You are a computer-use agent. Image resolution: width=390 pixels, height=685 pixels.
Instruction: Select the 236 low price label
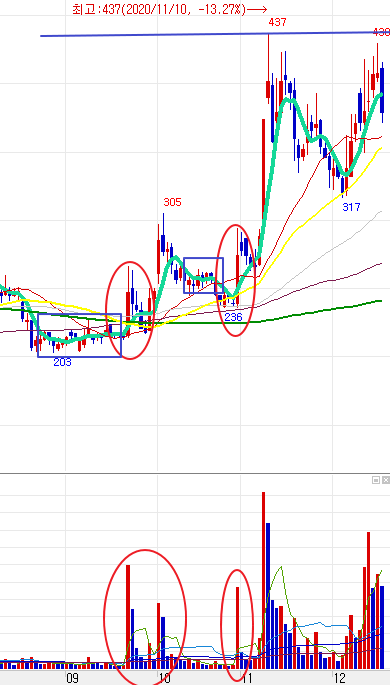coord(233,317)
